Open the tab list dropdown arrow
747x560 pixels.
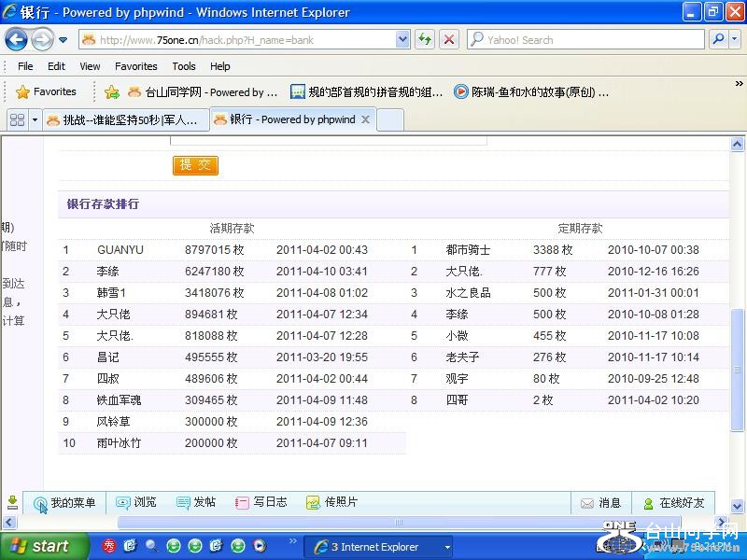tap(35, 119)
